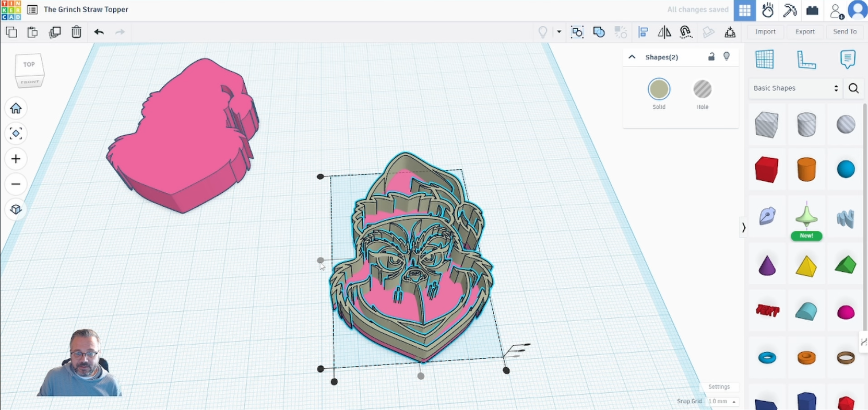Toggle lock editing padlock icon
Image resolution: width=868 pixels, height=410 pixels.
point(711,57)
